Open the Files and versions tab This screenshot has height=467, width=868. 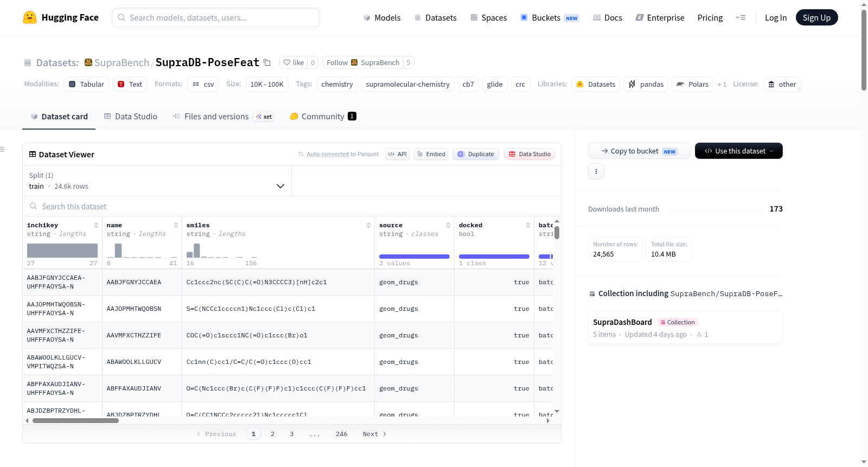[224, 117]
